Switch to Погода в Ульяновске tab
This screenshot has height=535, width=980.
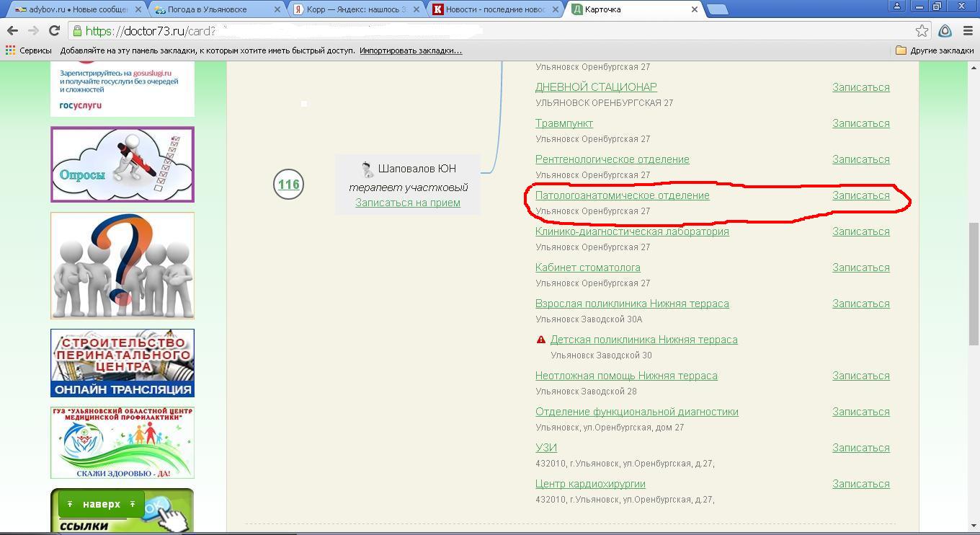[x=216, y=9]
